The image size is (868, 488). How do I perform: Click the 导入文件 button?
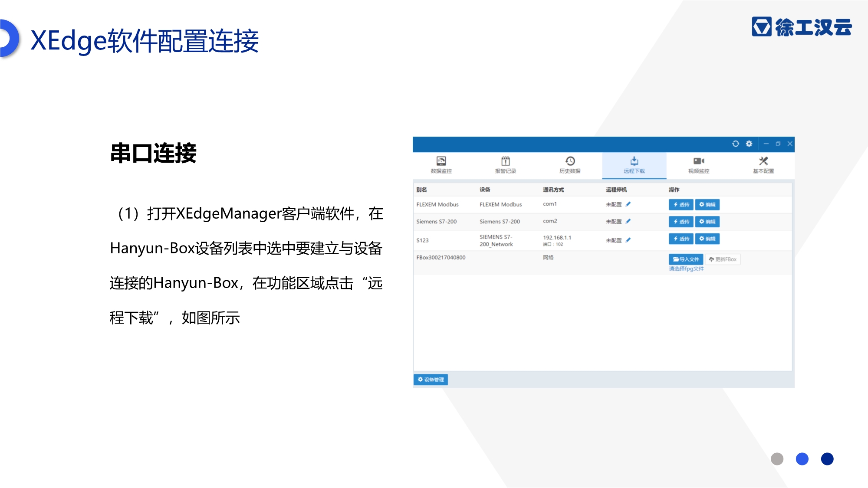click(x=686, y=259)
